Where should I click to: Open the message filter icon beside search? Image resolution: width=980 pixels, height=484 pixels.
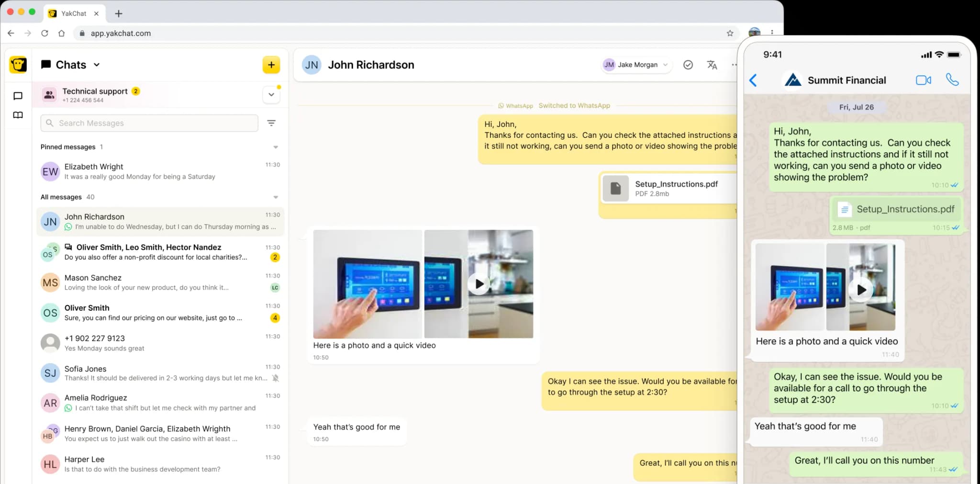[x=271, y=123]
